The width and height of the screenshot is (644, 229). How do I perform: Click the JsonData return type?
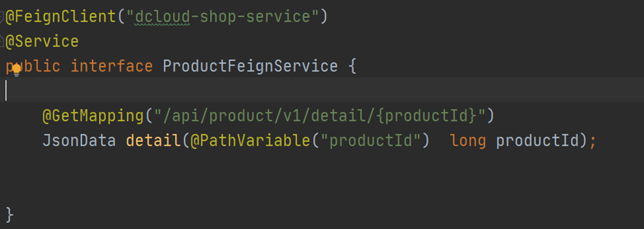click(x=79, y=141)
